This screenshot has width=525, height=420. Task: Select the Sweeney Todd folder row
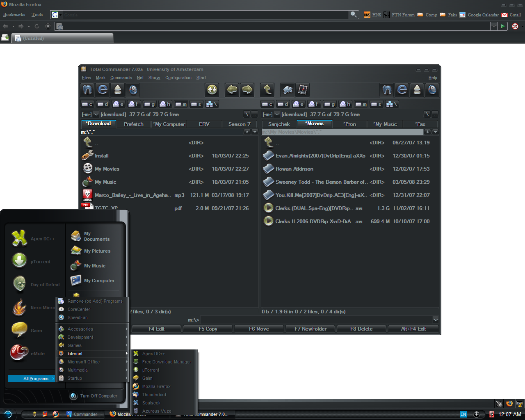click(x=350, y=182)
